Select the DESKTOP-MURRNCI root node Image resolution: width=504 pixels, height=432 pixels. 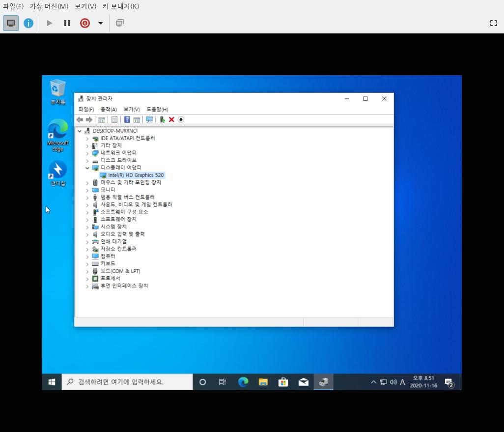click(x=115, y=131)
